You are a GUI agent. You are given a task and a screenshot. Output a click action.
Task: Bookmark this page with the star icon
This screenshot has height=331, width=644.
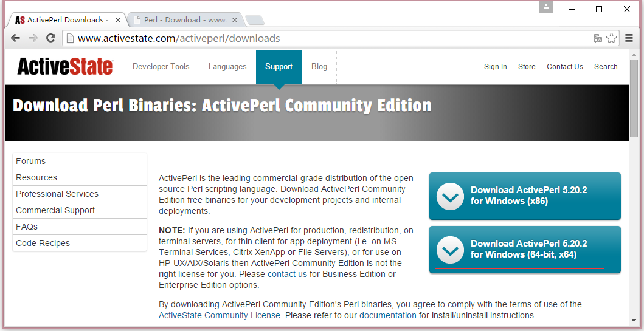612,38
